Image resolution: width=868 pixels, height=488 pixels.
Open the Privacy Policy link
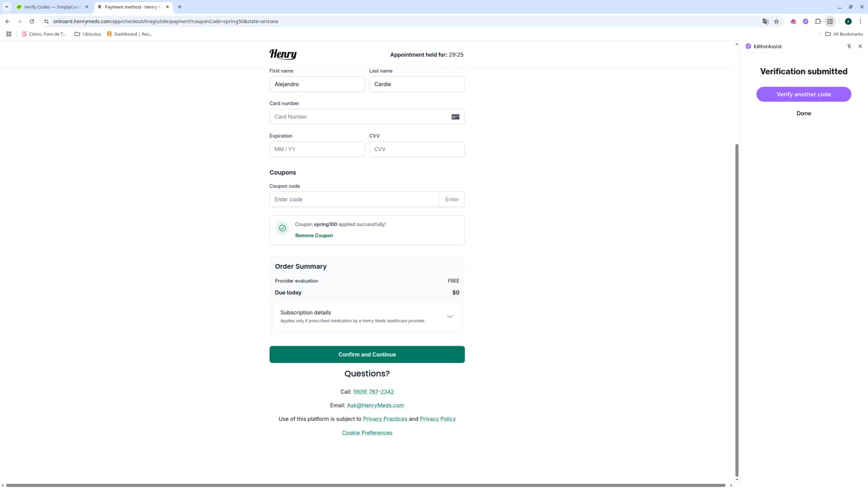(437, 419)
